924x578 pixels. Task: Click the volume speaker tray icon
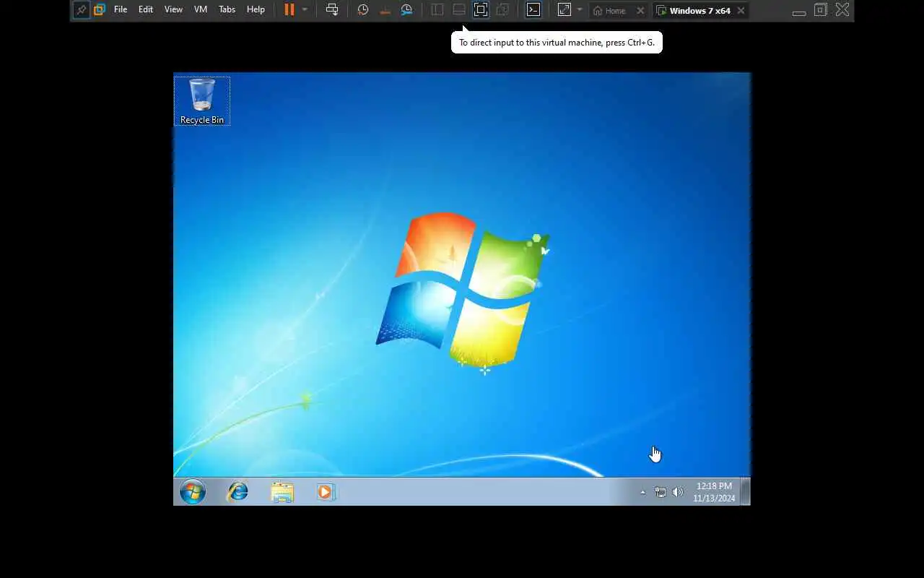678,493
